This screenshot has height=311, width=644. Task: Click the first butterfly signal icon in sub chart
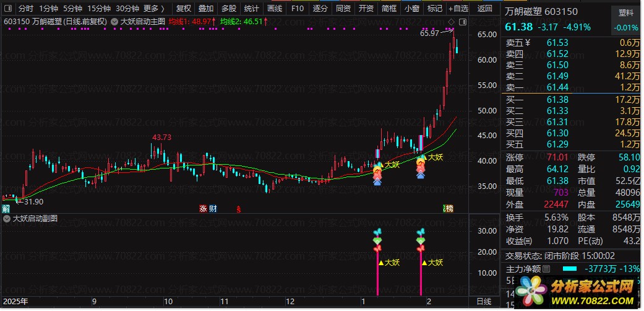point(377,232)
